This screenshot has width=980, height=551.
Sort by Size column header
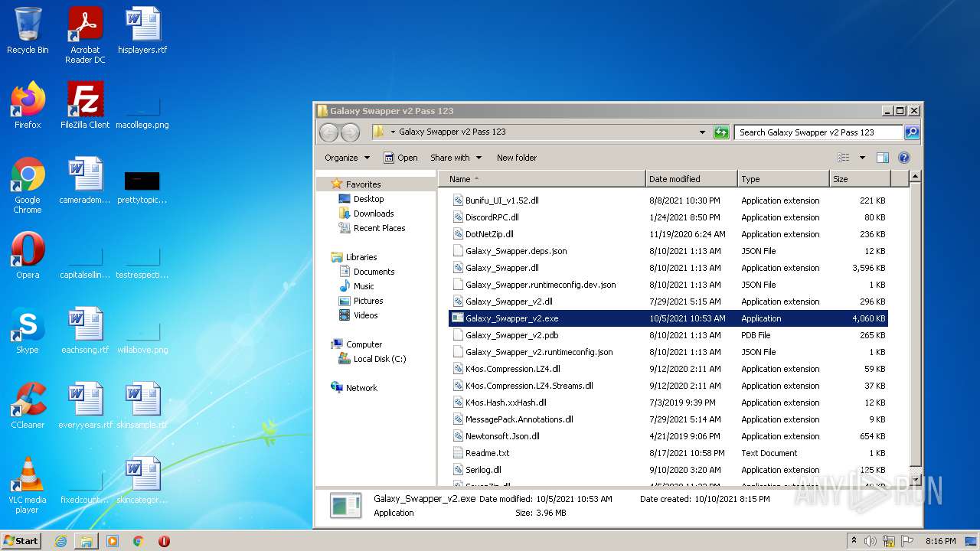pos(861,179)
